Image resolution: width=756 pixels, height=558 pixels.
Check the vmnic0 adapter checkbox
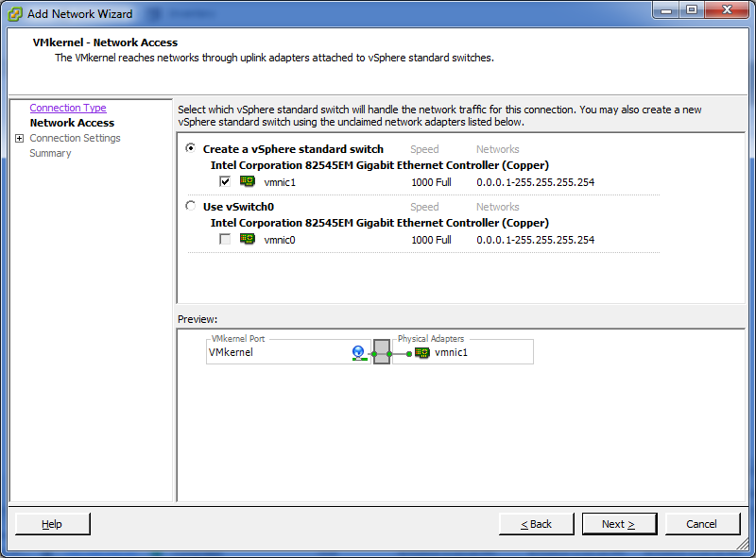pos(225,239)
